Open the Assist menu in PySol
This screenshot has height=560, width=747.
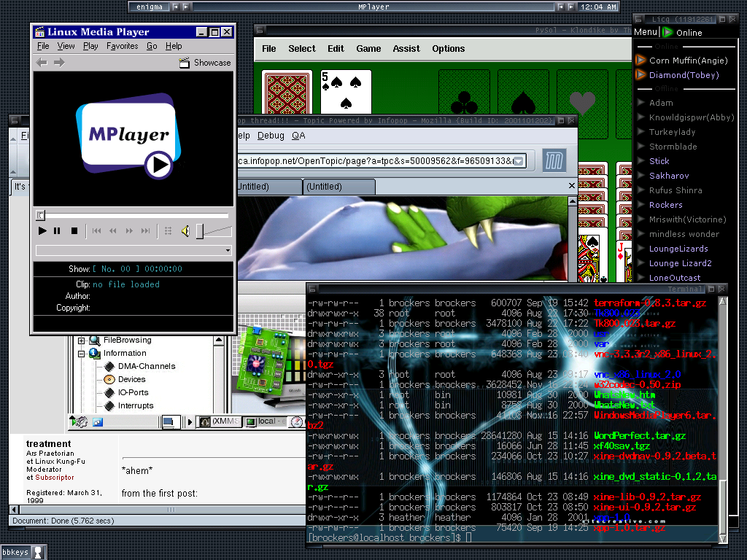point(406,49)
